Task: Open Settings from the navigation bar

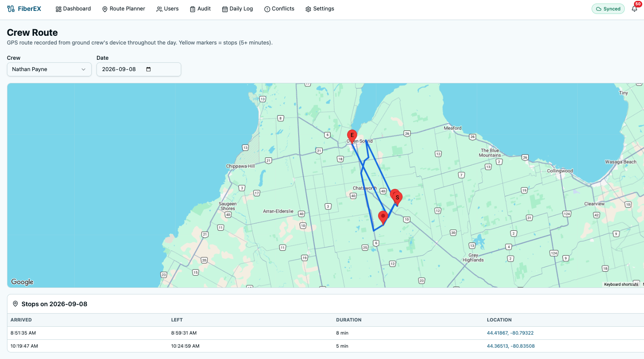Action: (x=320, y=9)
